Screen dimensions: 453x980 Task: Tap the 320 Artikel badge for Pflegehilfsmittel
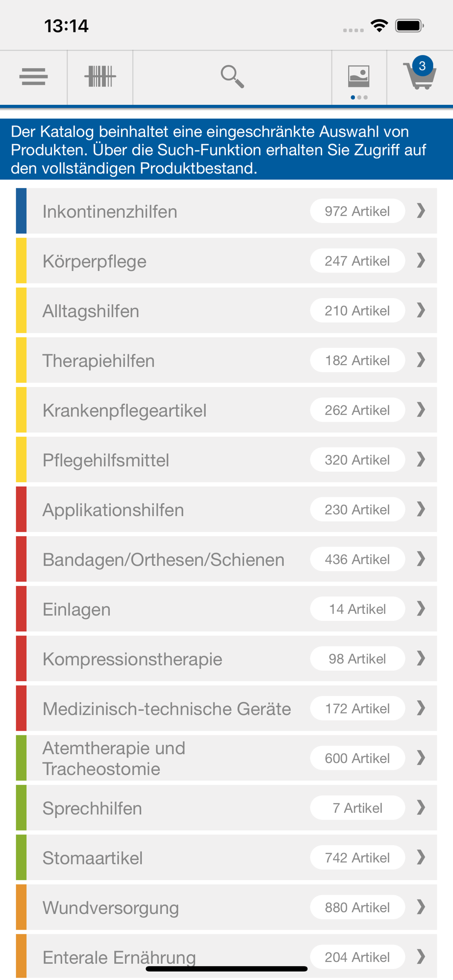point(357,460)
